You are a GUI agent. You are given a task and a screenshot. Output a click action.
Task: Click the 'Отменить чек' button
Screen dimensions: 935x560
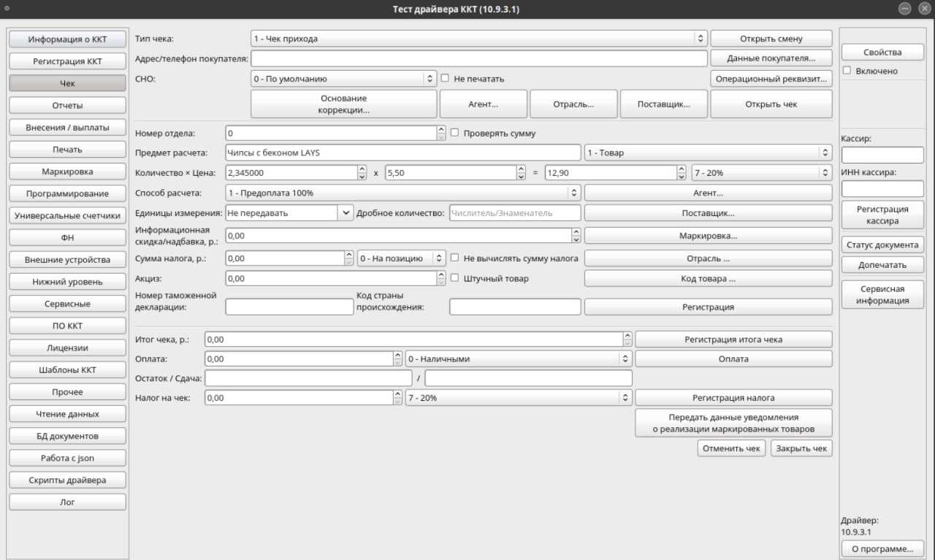click(731, 448)
